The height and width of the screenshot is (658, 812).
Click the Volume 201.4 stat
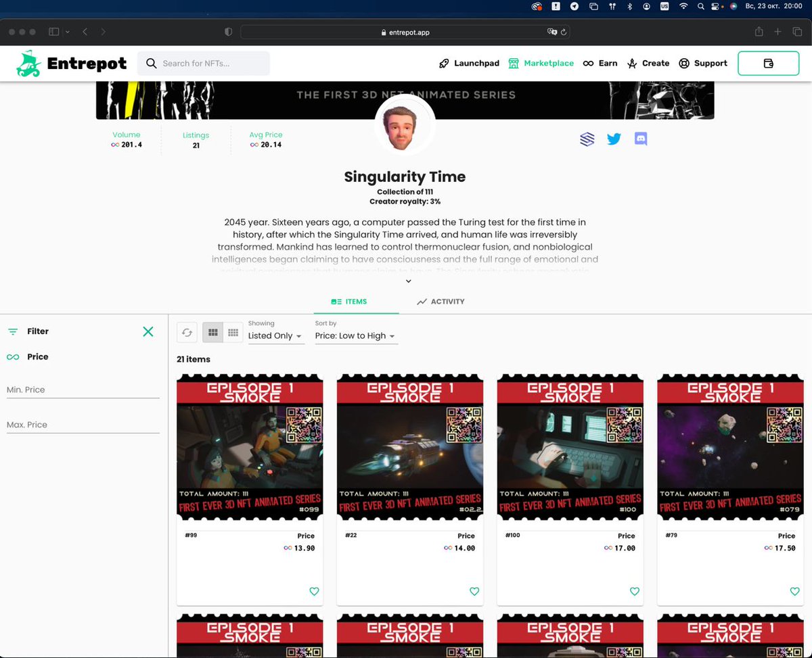pyautogui.click(x=127, y=140)
